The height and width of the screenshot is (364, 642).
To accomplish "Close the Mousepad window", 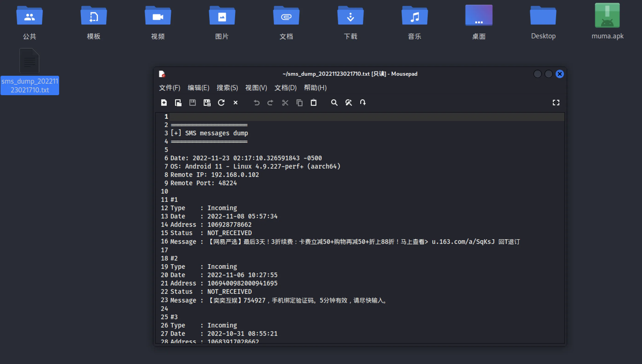I will tap(560, 74).
